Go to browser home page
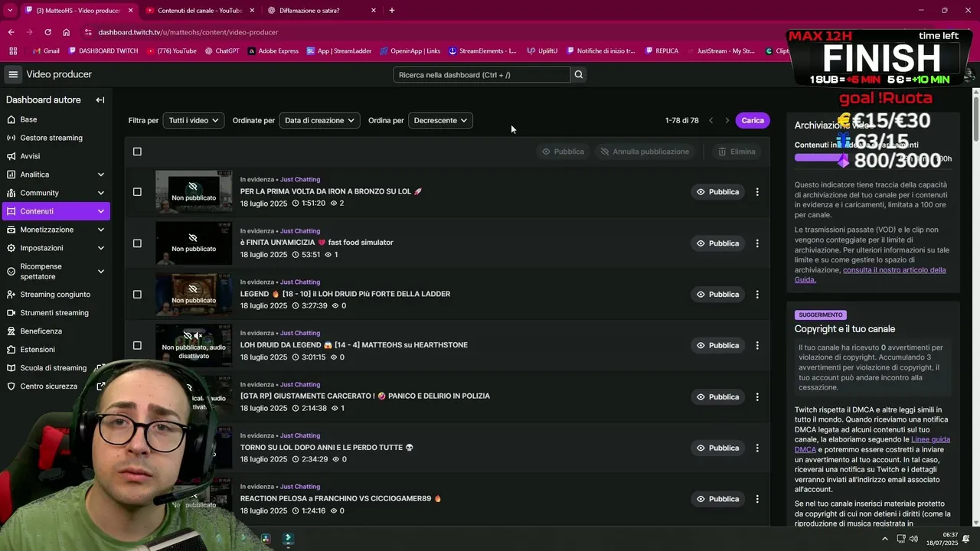This screenshot has width=980, height=551. click(67, 32)
